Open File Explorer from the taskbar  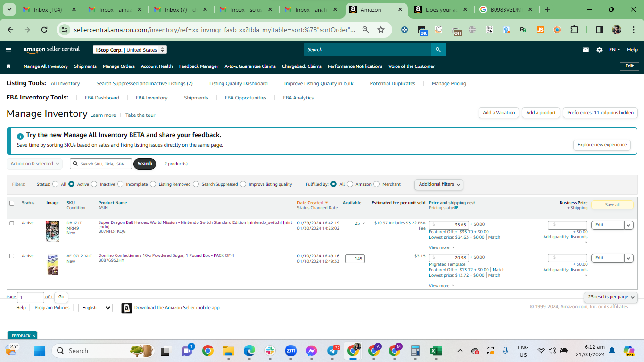[x=229, y=351]
